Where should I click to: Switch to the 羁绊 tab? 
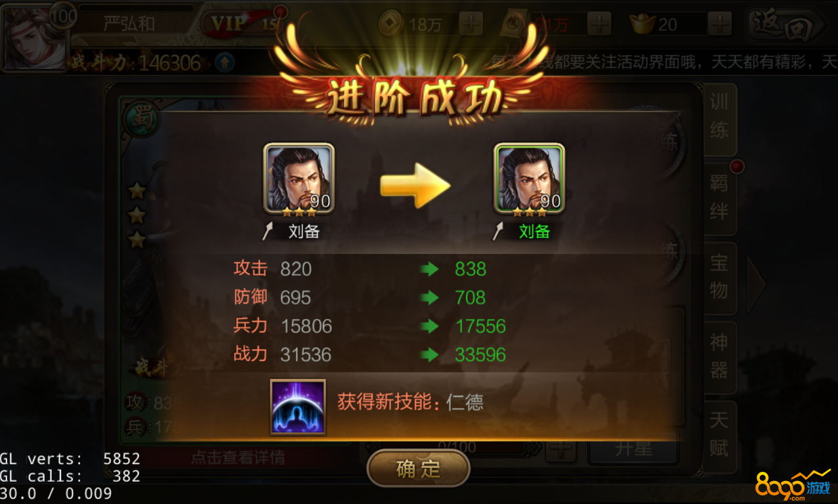(x=719, y=198)
